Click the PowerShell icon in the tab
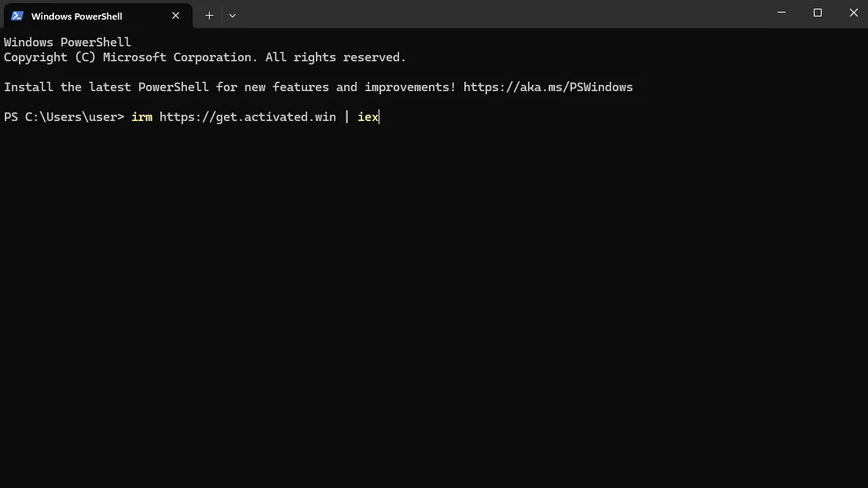The height and width of the screenshot is (488, 868). (x=17, y=16)
